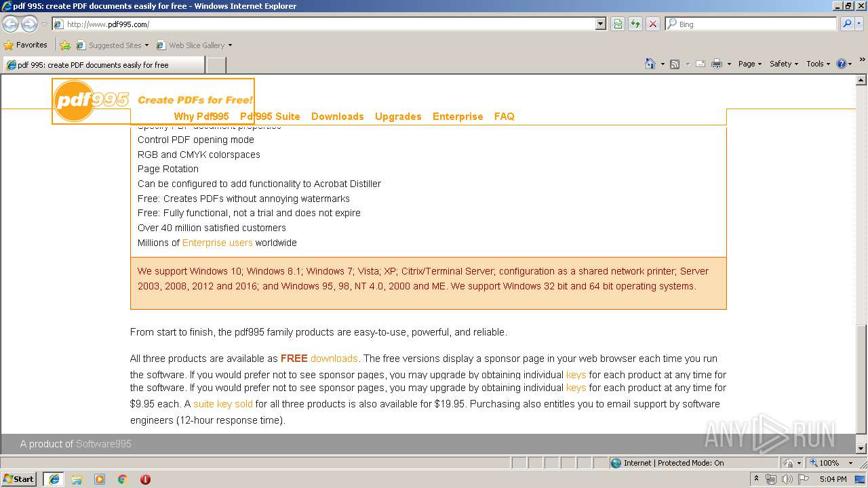The width and height of the screenshot is (868, 488).
Task: Click the network tray icon
Action: point(771,479)
